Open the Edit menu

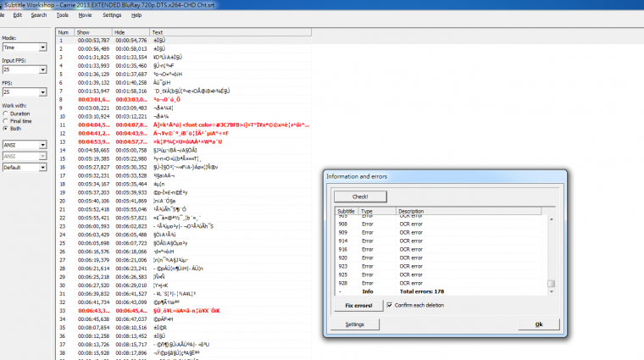pyautogui.click(x=17, y=15)
